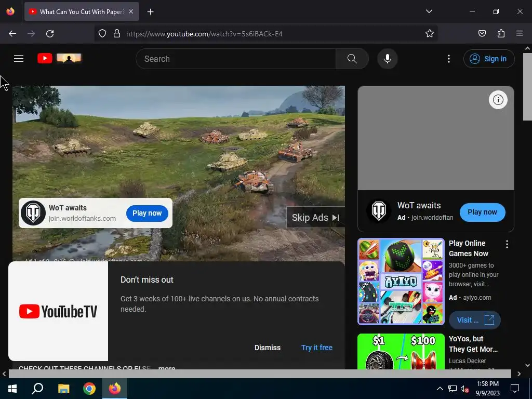Click Visit button for ayiyo.com
Image resolution: width=532 pixels, height=399 pixels.
point(474,320)
